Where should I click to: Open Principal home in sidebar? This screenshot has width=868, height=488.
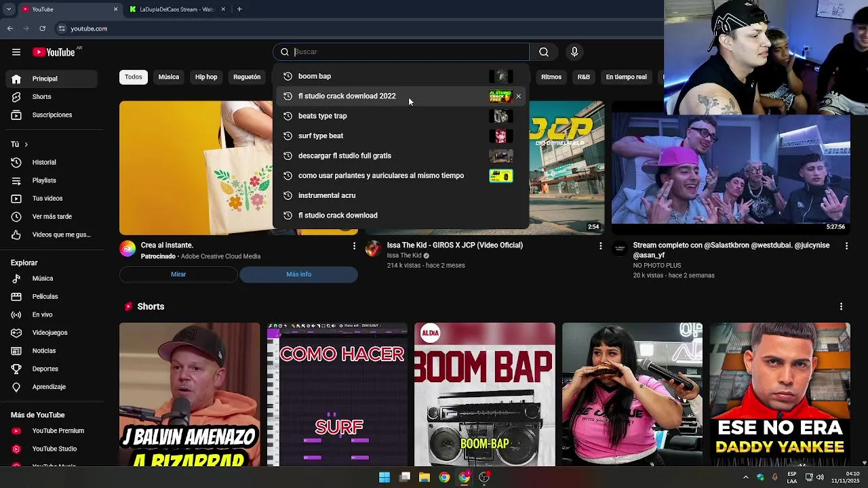(x=52, y=79)
